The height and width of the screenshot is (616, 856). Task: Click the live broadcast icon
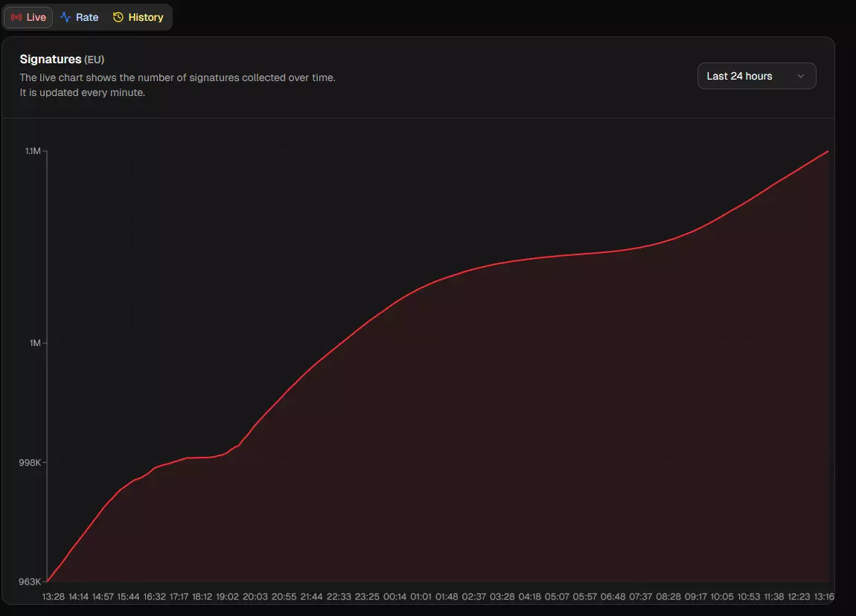coord(16,17)
